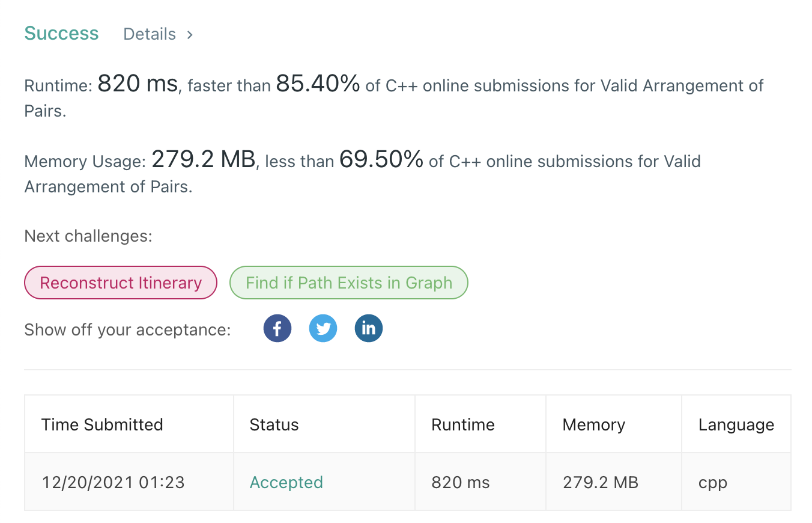The image size is (812, 523).
Task: Click the green Success label
Action: tap(61, 33)
